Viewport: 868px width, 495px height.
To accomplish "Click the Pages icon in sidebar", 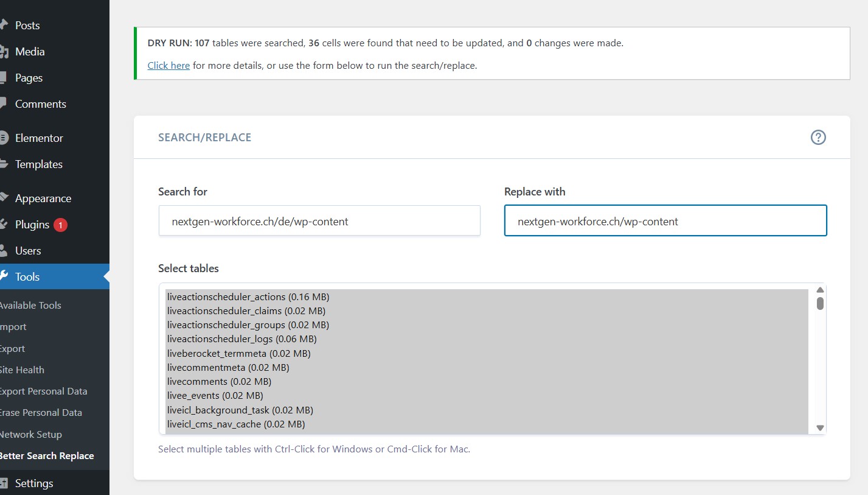I will (3, 78).
